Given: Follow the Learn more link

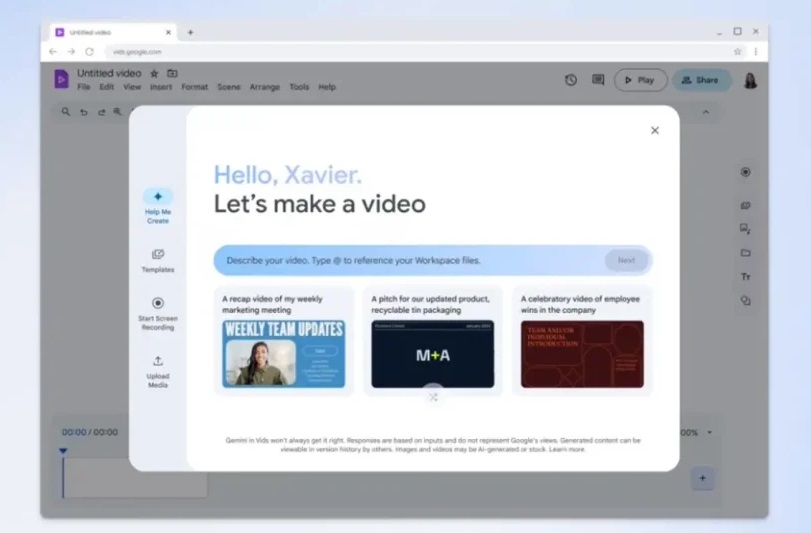Looking at the screenshot, I should coord(567,450).
